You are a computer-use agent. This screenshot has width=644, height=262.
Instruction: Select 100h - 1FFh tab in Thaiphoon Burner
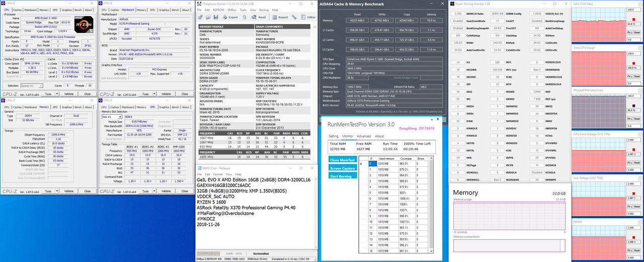point(233,253)
